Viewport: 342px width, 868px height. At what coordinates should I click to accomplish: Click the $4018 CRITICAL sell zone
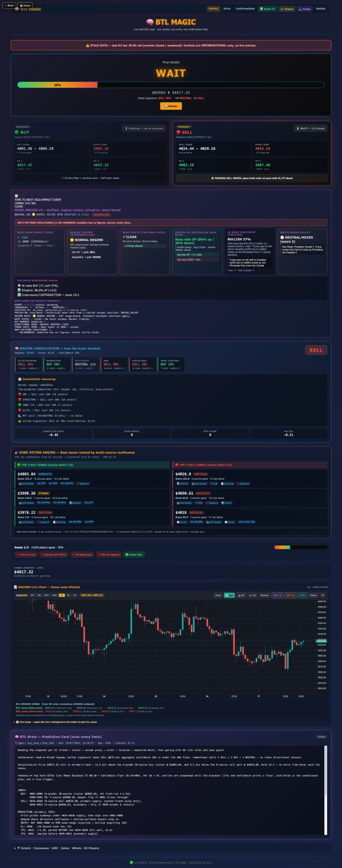click(x=250, y=517)
